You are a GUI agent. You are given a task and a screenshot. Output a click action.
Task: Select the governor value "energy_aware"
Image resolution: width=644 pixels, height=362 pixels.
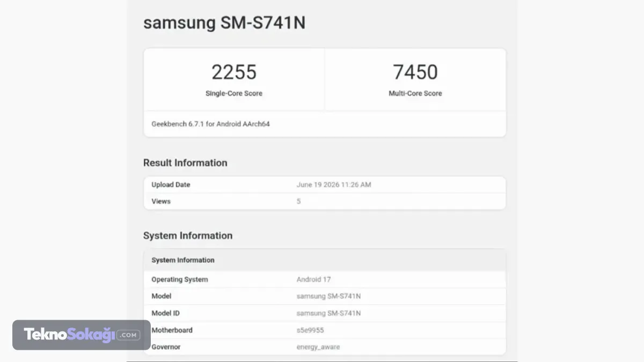(318, 347)
